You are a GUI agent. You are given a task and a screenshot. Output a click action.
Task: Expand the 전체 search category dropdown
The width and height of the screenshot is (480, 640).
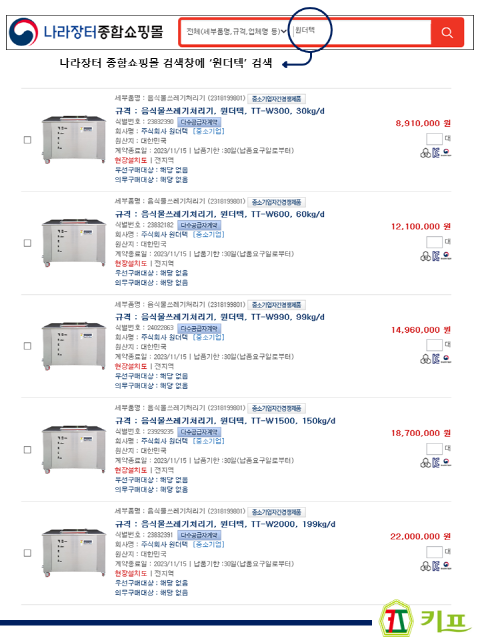coord(236,31)
